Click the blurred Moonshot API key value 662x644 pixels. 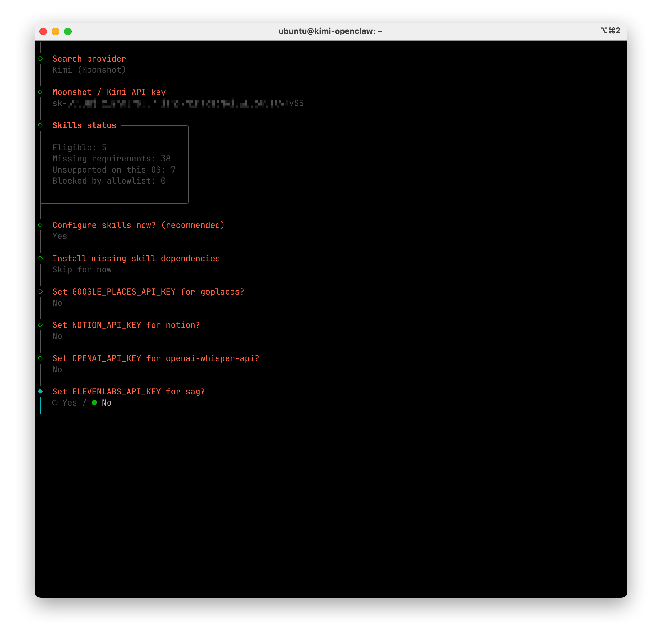tap(178, 103)
